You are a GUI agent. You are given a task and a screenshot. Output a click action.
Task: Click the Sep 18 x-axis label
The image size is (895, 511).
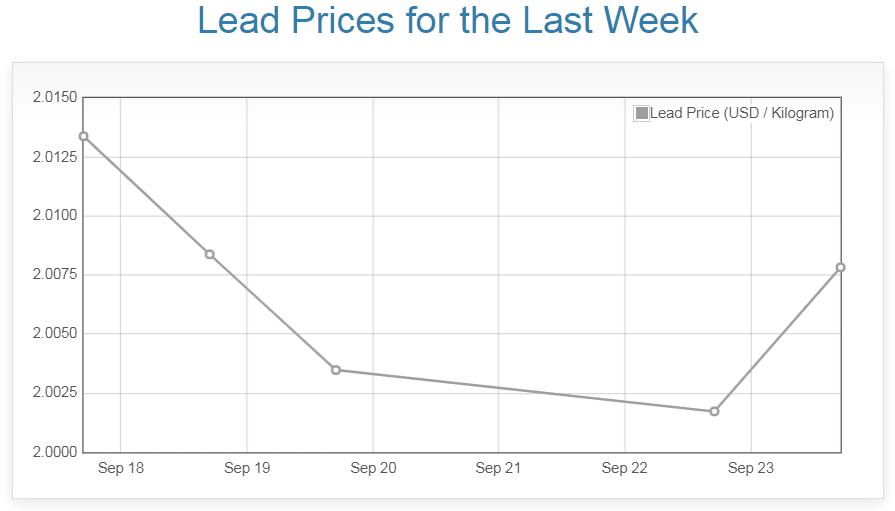point(121,468)
